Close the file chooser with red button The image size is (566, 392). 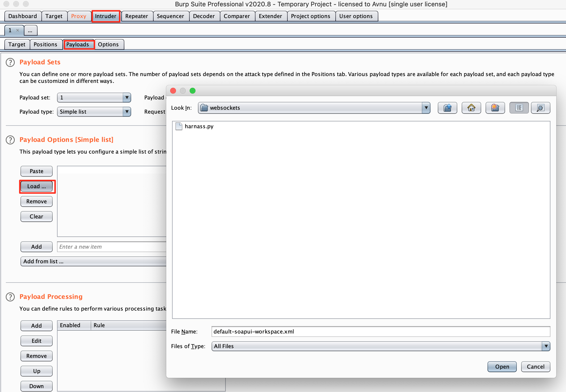tap(173, 91)
